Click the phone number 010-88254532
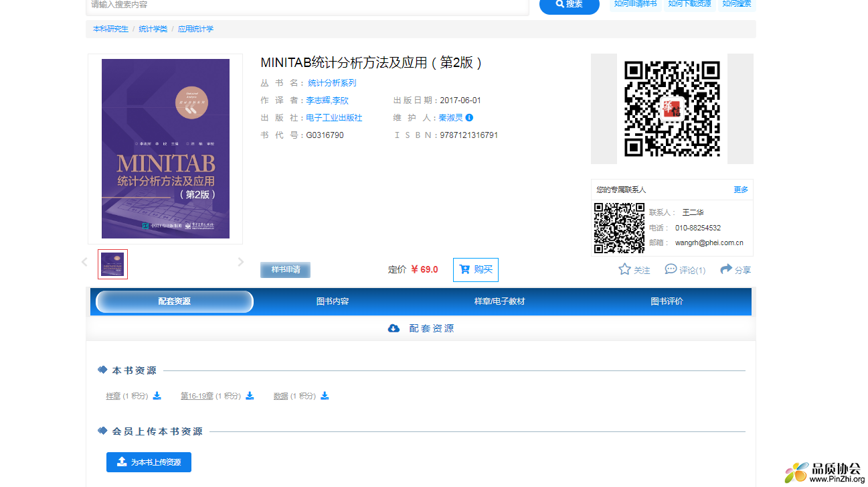 [x=698, y=228]
